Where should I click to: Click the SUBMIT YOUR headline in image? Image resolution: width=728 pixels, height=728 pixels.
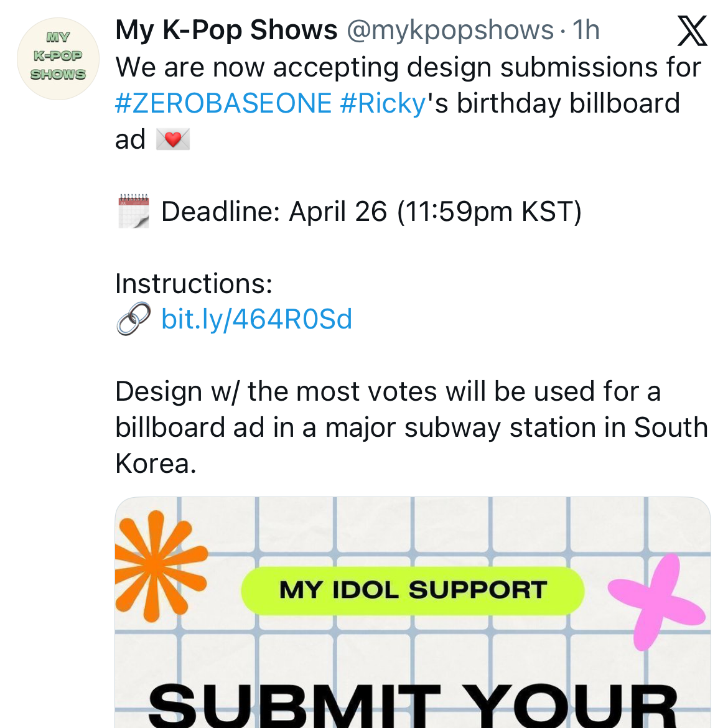pos(413,706)
